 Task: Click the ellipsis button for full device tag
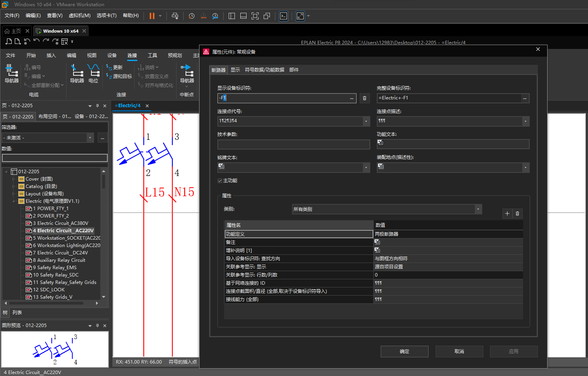(x=525, y=98)
